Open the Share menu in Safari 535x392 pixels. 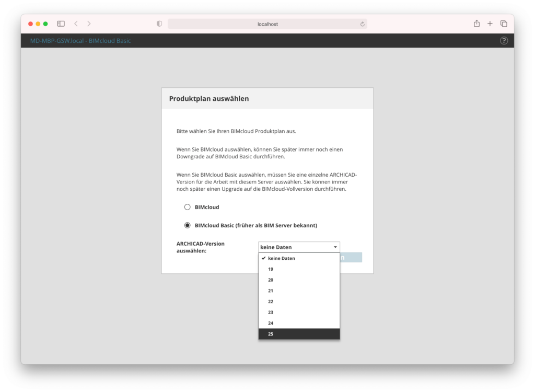476,24
